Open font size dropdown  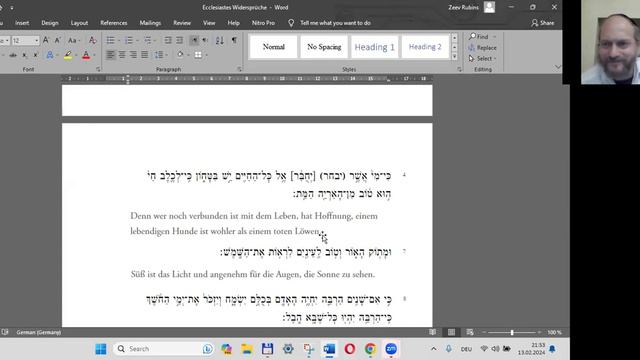pos(36,40)
